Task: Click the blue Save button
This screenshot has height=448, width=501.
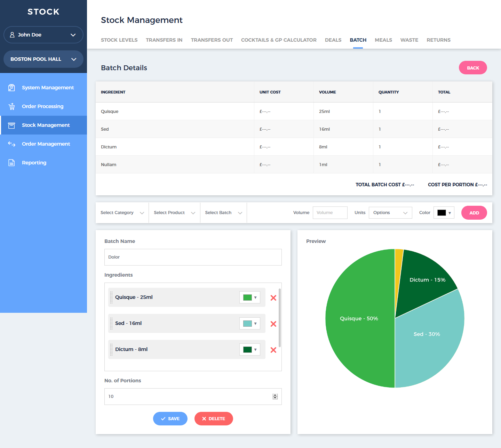Action: (x=170, y=419)
